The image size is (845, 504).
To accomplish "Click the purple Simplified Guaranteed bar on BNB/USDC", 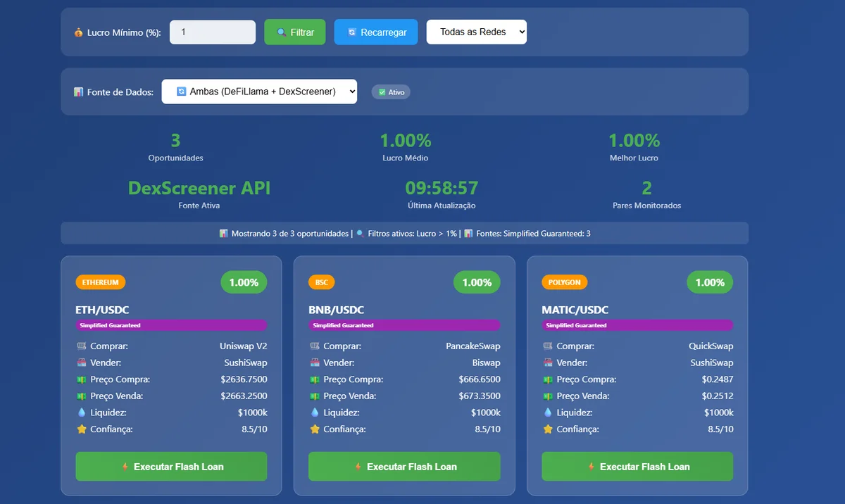I will (x=404, y=325).
